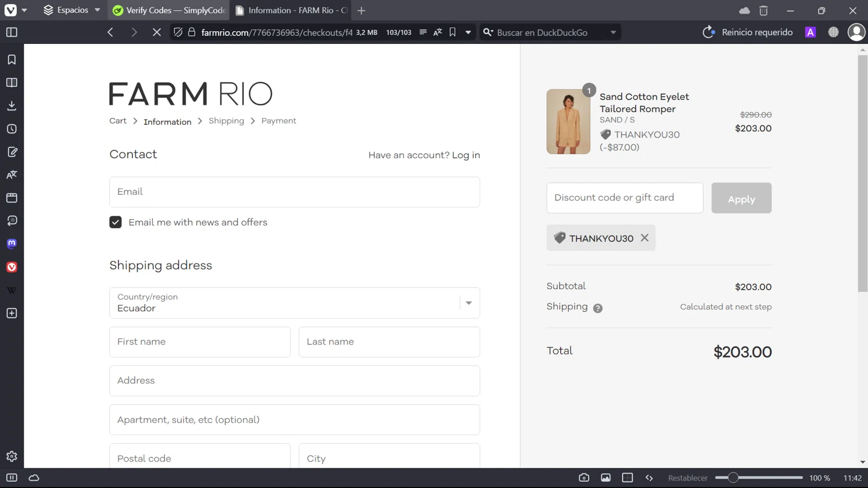Stop loading the page
Viewport: 868px width, 488px height.
[x=157, y=32]
